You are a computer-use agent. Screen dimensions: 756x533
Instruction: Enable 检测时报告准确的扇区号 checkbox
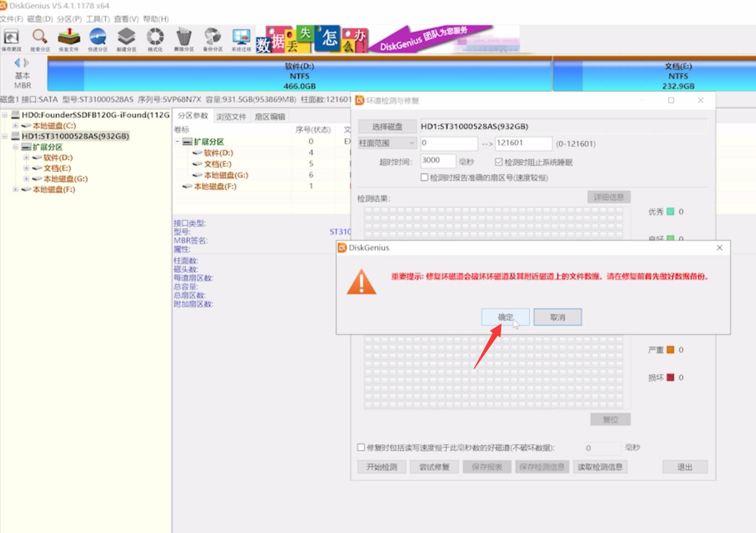click(424, 177)
